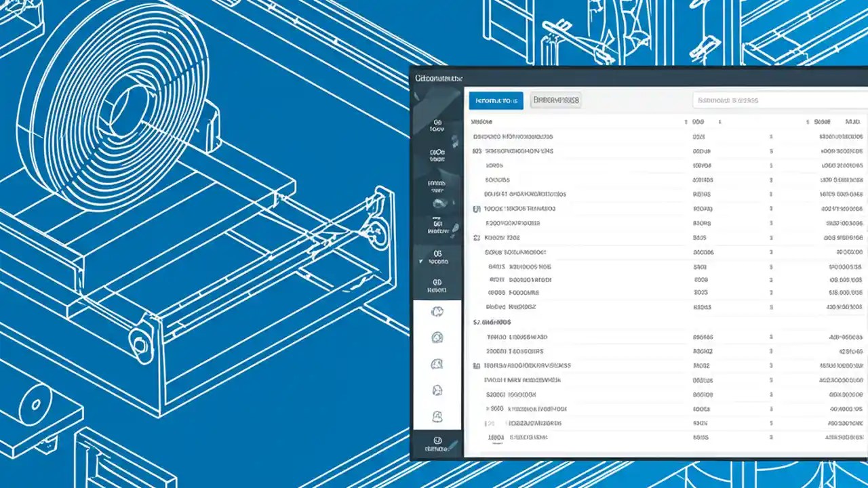868x488 pixels.
Task: Toggle the checkmark beside the sidebar Records entry
Action: (421, 260)
